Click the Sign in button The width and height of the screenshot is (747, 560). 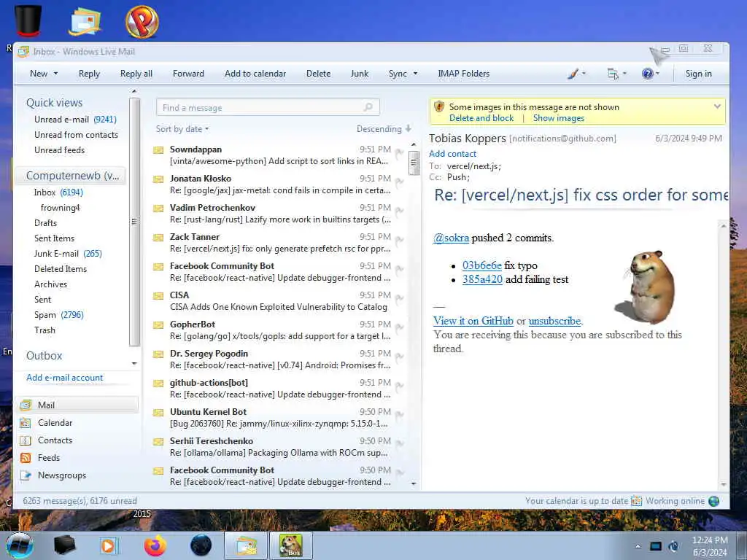[x=698, y=74]
